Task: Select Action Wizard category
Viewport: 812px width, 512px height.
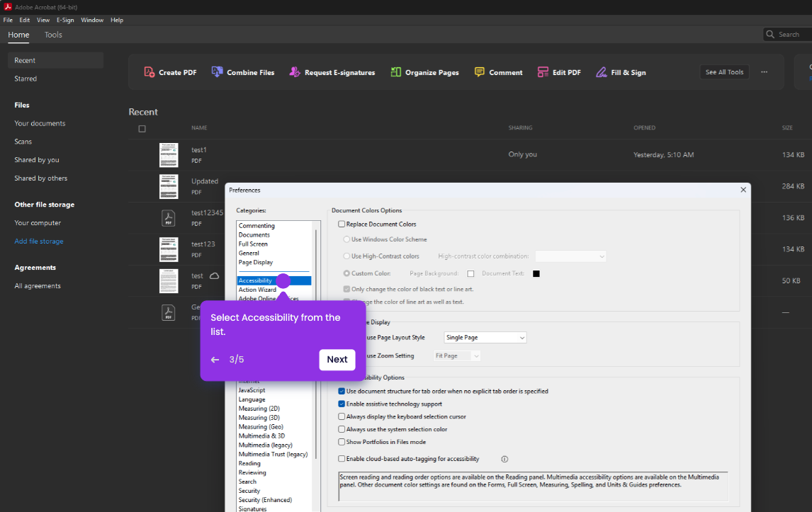Action: coord(257,290)
